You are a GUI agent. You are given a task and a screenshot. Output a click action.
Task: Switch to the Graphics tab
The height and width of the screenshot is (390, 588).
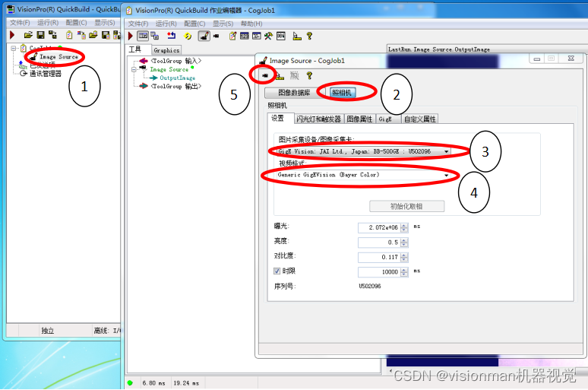(166, 50)
